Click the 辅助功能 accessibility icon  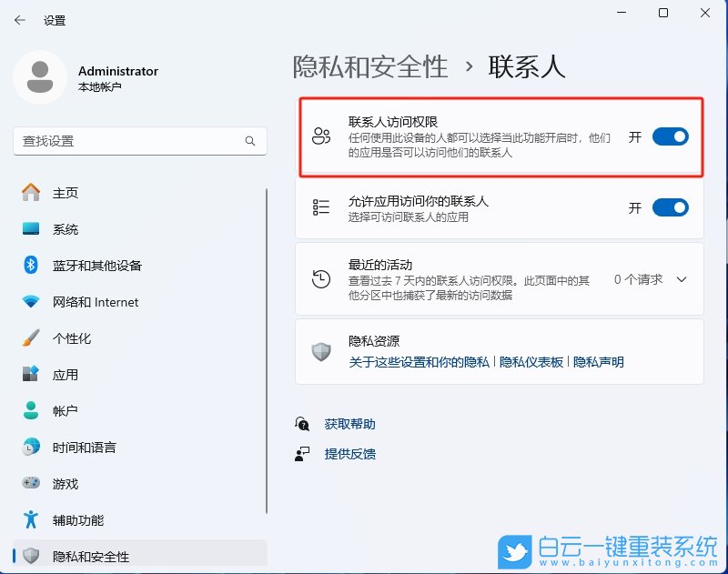pyautogui.click(x=33, y=519)
